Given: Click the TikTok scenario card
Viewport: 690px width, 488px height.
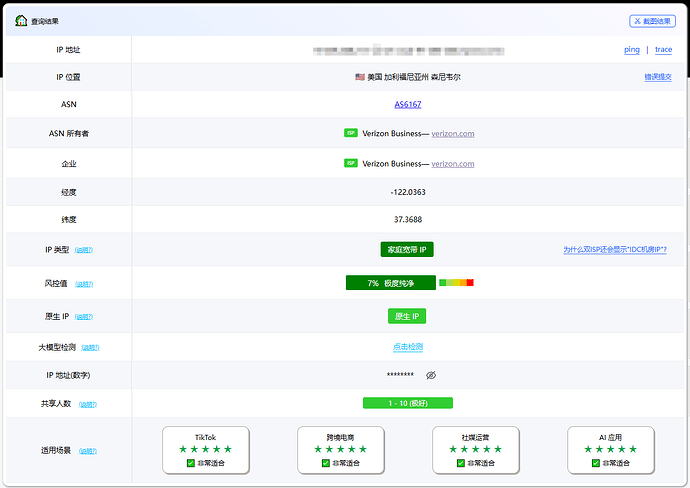Looking at the screenshot, I should point(206,450).
